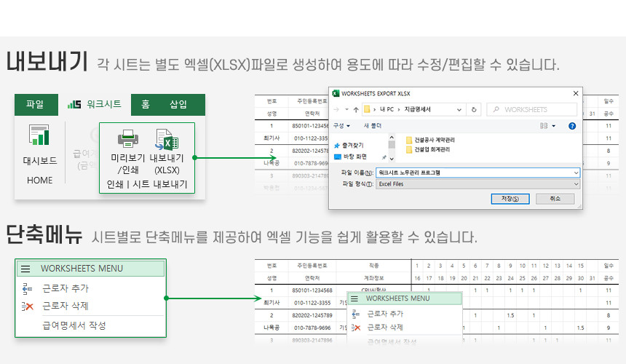Open the 대시보드 dashboard icon
Screen dimensions: 626x364
click(x=39, y=137)
